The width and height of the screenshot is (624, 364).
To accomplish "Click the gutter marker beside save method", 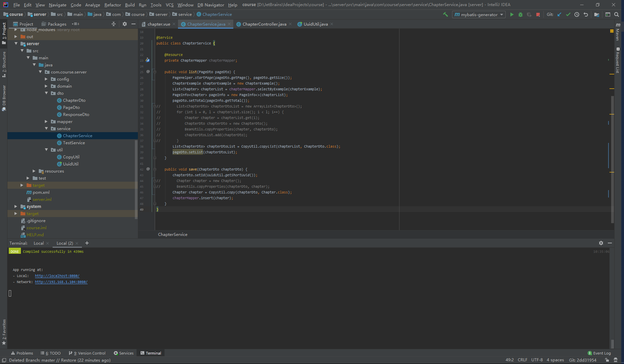I will pyautogui.click(x=148, y=169).
